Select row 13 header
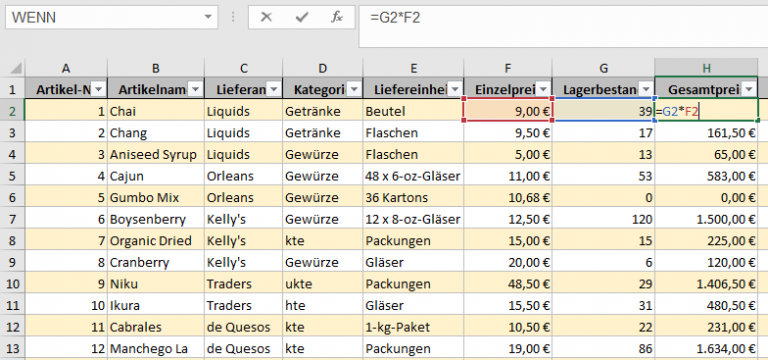 click(12, 349)
